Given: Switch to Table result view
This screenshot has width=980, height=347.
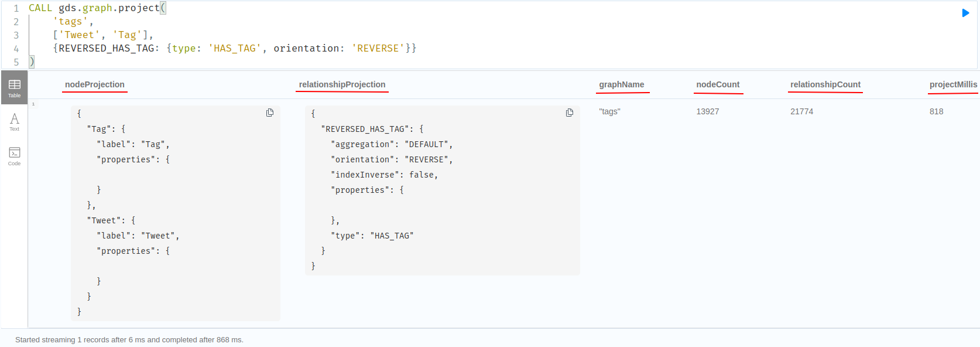Looking at the screenshot, I should coord(14,87).
